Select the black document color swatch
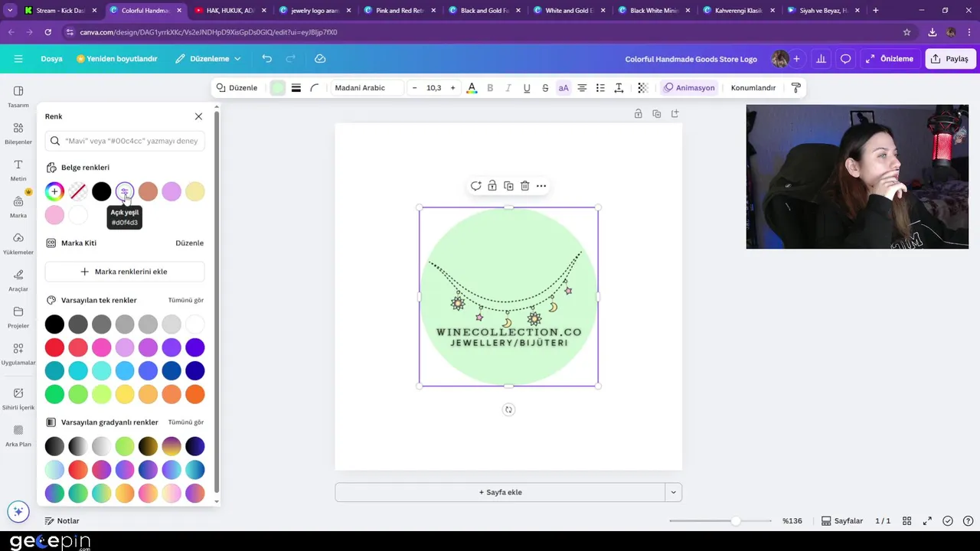 coord(101,191)
